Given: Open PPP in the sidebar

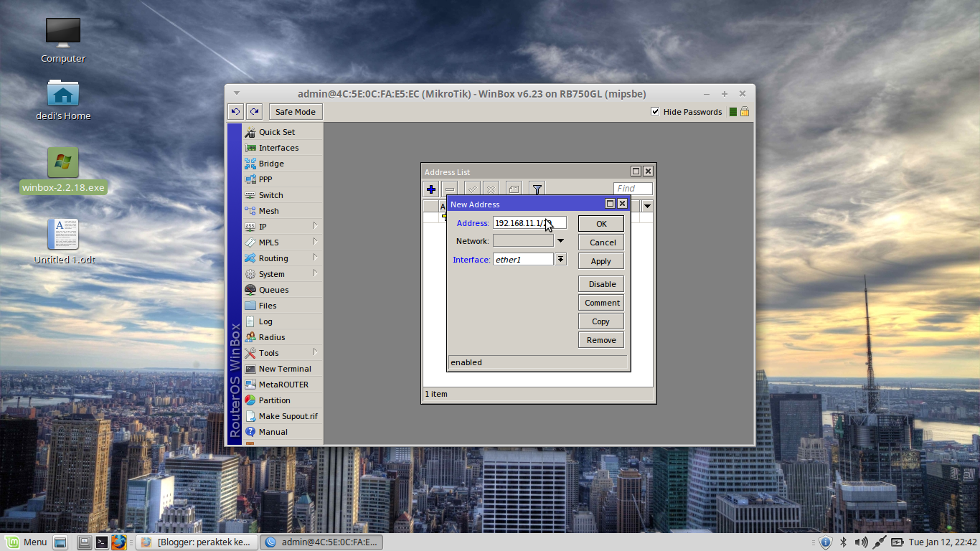Looking at the screenshot, I should pos(283,179).
